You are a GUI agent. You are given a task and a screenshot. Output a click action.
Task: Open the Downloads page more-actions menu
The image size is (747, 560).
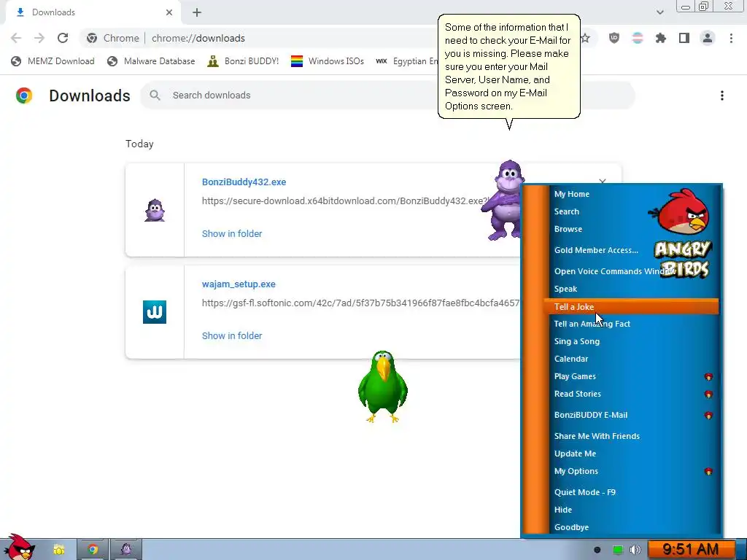coord(721,96)
